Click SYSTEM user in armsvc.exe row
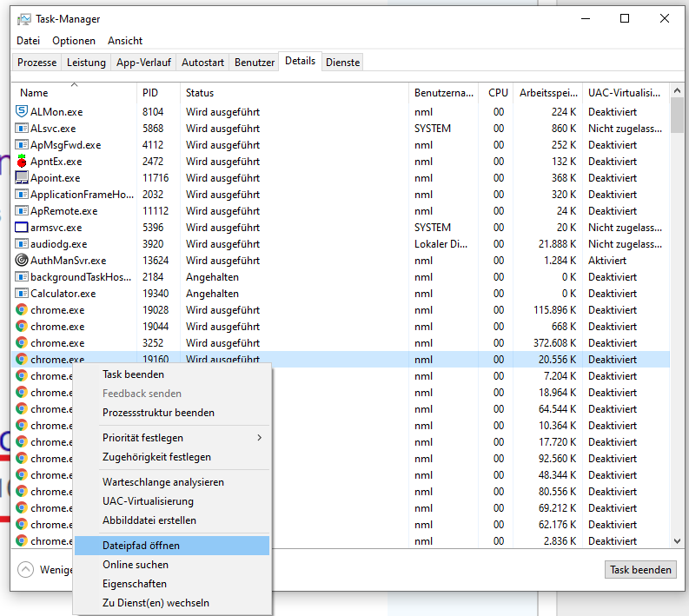 tap(433, 228)
